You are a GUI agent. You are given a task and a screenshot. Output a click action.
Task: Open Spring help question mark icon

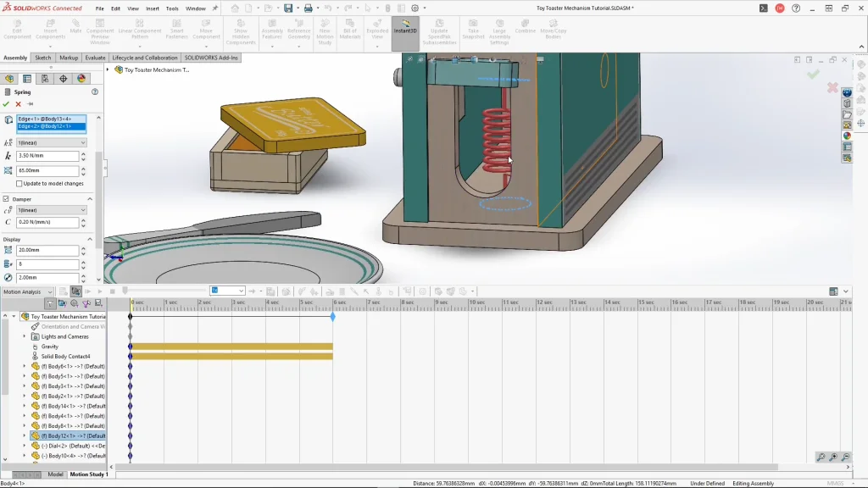pyautogui.click(x=95, y=91)
